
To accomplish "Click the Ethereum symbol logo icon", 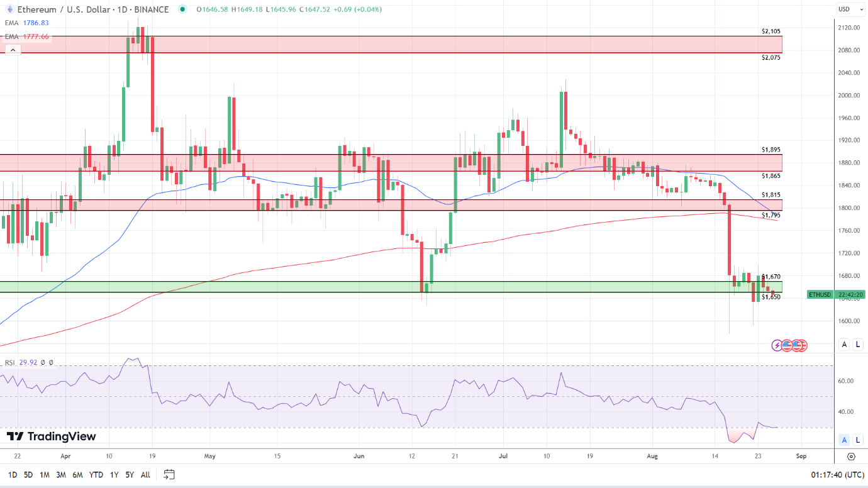I will pos(10,9).
